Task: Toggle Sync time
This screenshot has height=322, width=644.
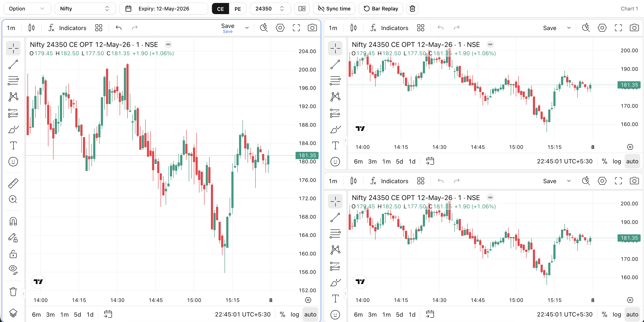Action: (334, 9)
